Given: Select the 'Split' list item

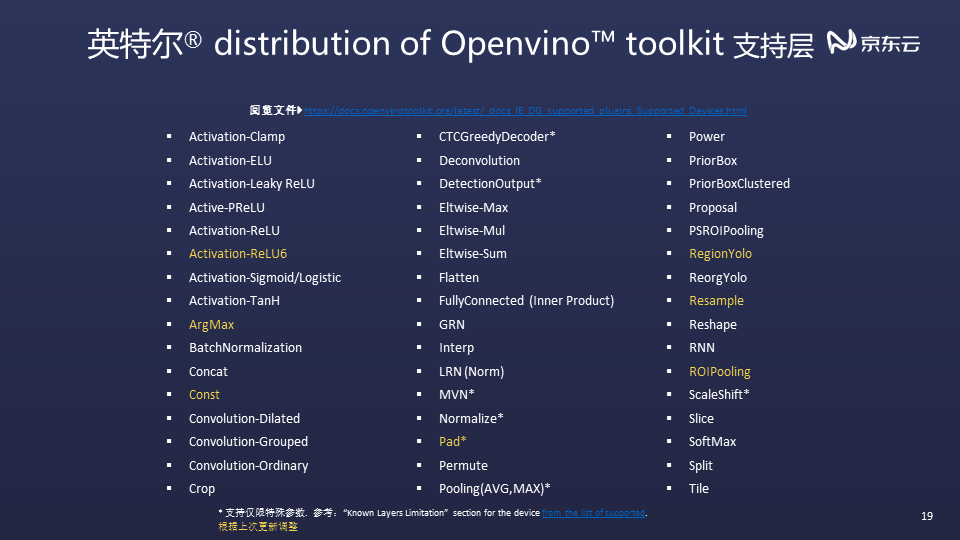Looking at the screenshot, I should [x=700, y=466].
